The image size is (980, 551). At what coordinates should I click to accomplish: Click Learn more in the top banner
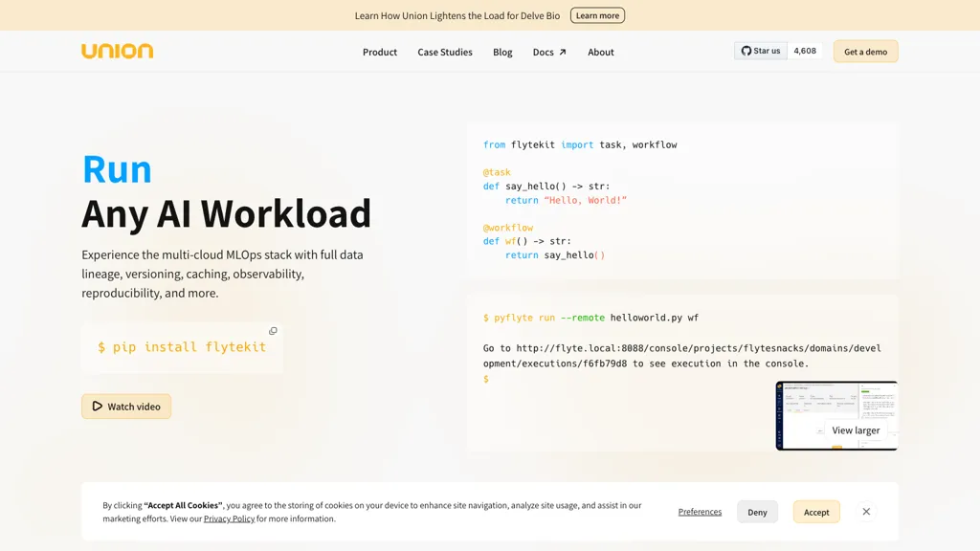coord(597,15)
